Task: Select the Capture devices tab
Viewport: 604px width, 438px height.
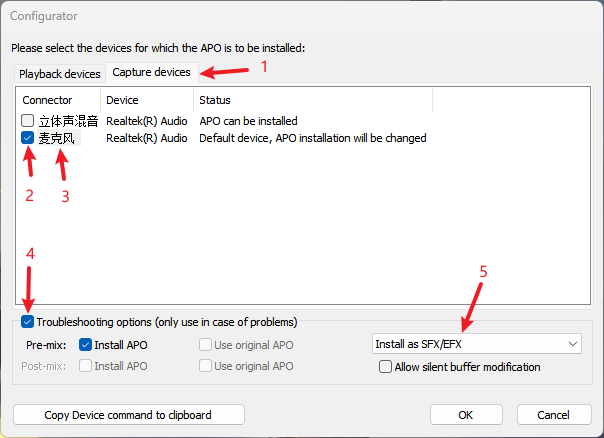Action: [x=151, y=72]
